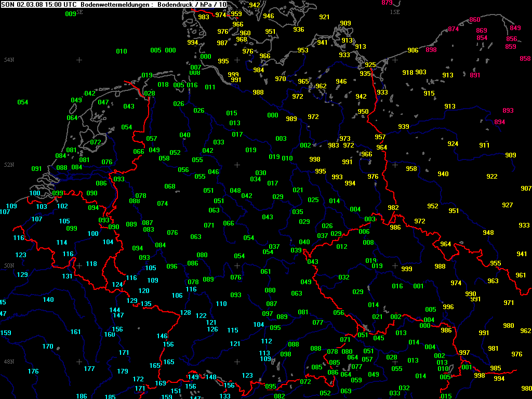Click the magenta 894 station reading
The image size is (532, 399).
(499, 122)
